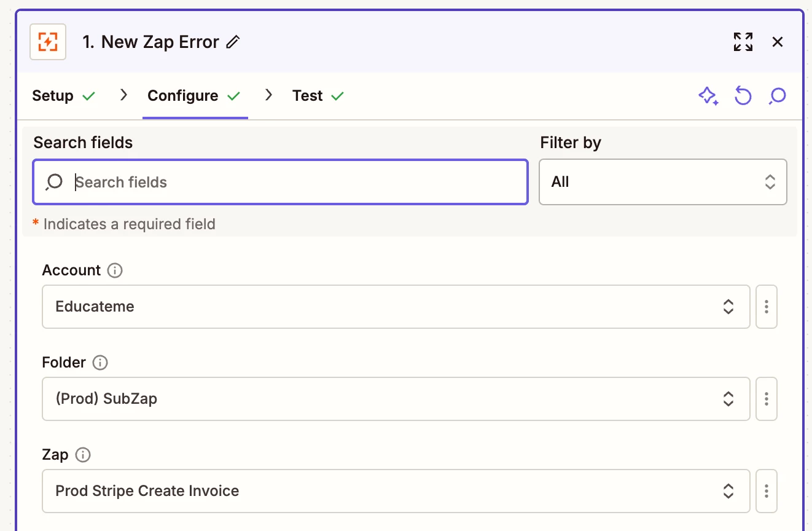812x531 pixels.
Task: Show info tooltip for Account field
Action: pos(115,270)
